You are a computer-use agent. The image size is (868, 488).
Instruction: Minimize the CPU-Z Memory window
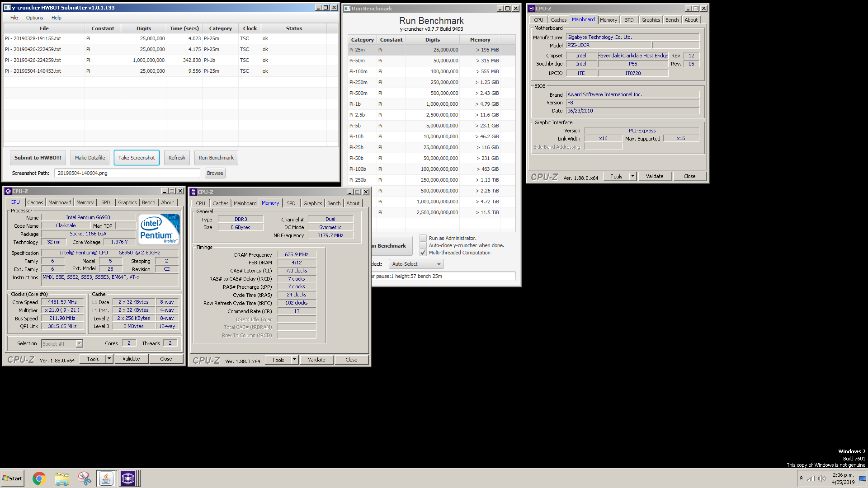pos(349,192)
